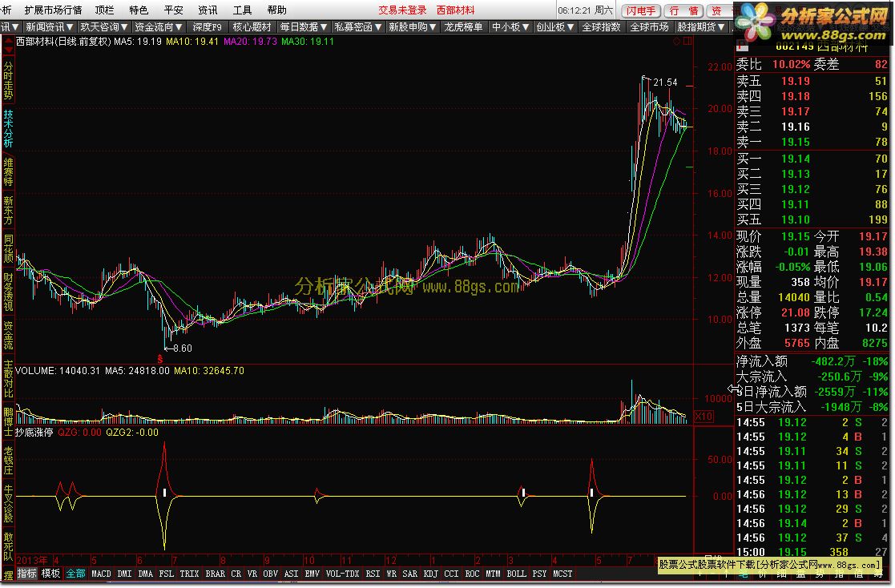Image resolution: width=895 pixels, height=588 pixels.
Task: Select 老钱庄 sidebar tab
Action: (x=8, y=460)
